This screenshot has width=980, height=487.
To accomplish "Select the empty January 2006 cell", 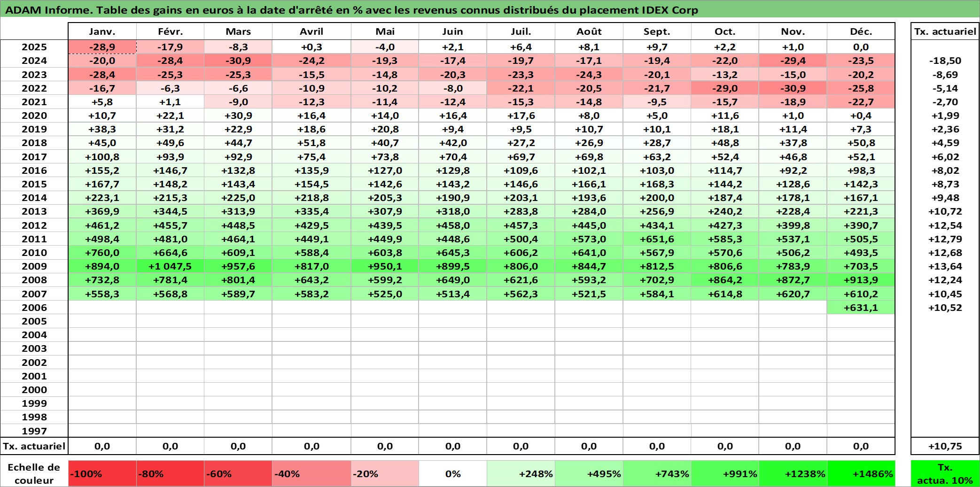I will click(x=102, y=308).
